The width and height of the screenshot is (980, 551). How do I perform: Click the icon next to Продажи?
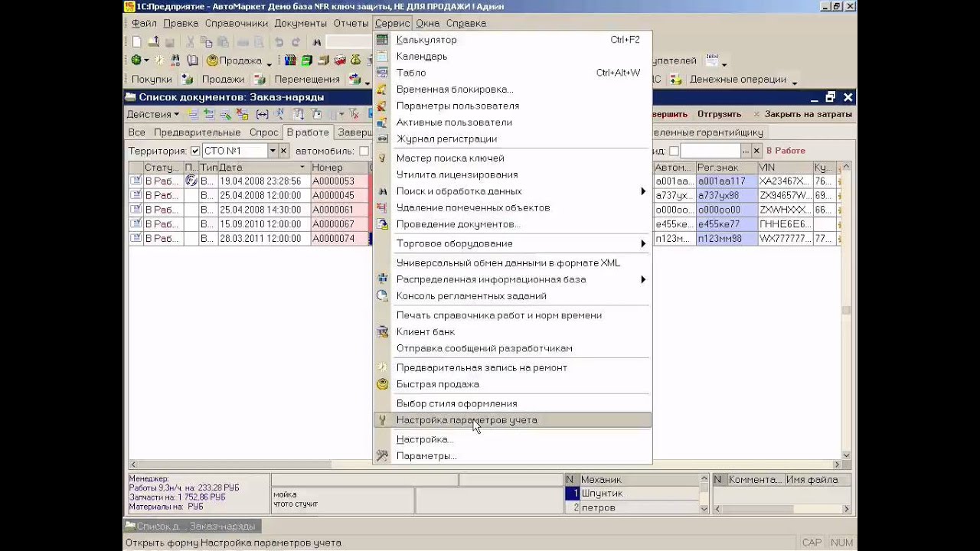(x=260, y=79)
